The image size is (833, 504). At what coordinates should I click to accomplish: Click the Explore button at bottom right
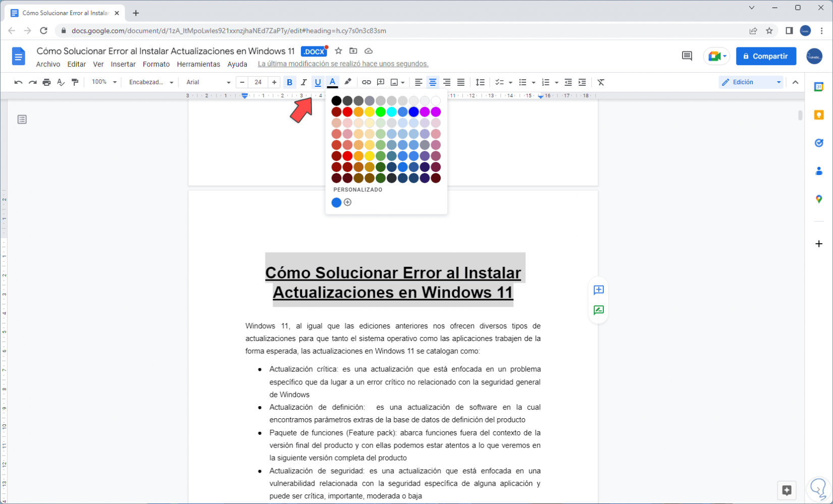(787, 490)
